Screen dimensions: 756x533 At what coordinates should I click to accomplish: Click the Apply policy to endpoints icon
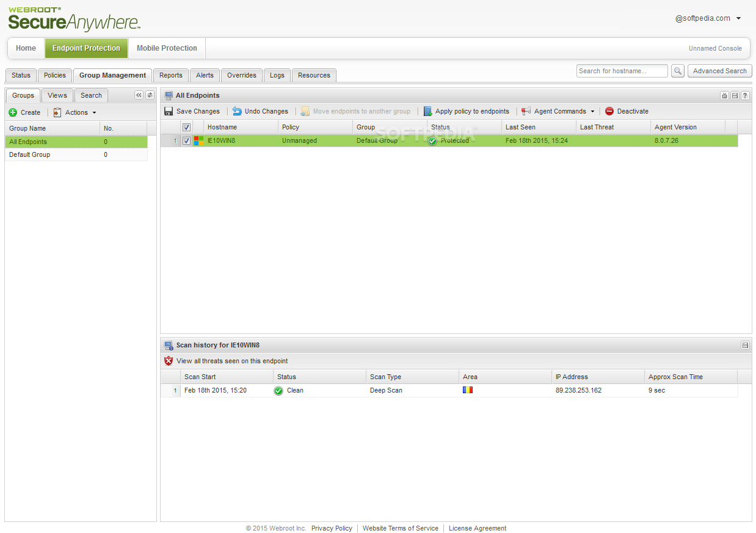[427, 111]
